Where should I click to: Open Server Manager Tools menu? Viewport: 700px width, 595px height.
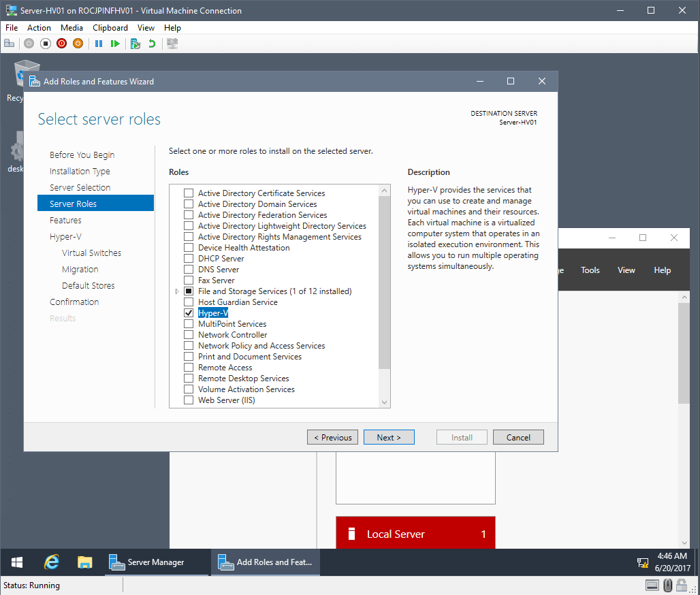click(590, 270)
